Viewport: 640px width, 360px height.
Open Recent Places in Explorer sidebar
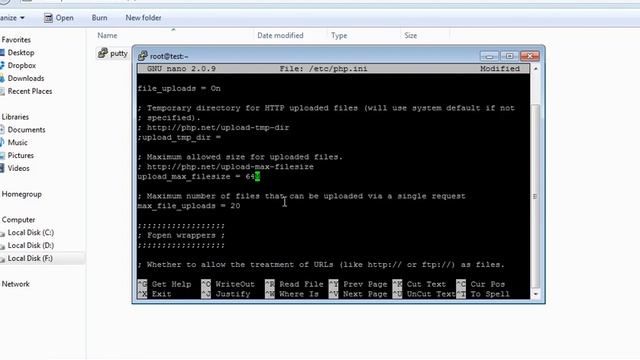30,91
